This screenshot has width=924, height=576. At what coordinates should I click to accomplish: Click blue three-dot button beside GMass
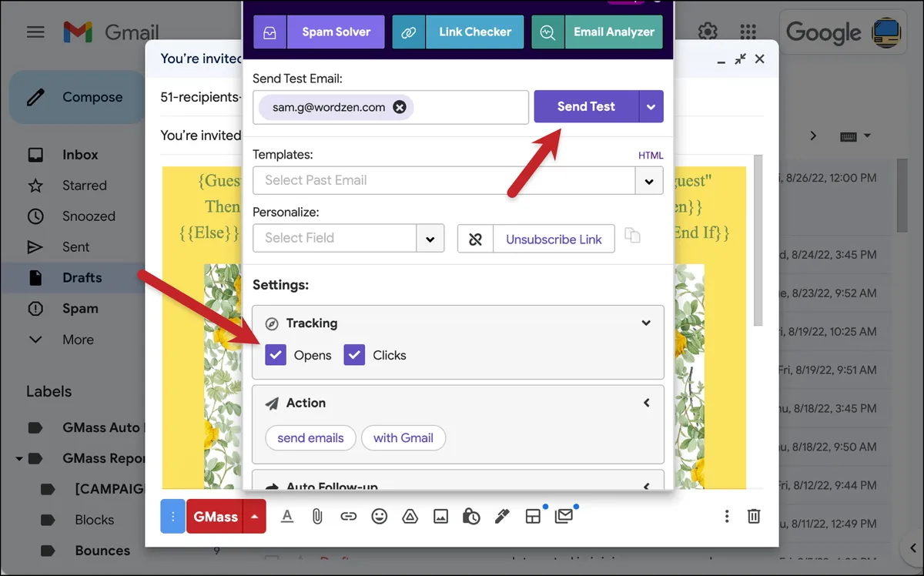click(172, 516)
